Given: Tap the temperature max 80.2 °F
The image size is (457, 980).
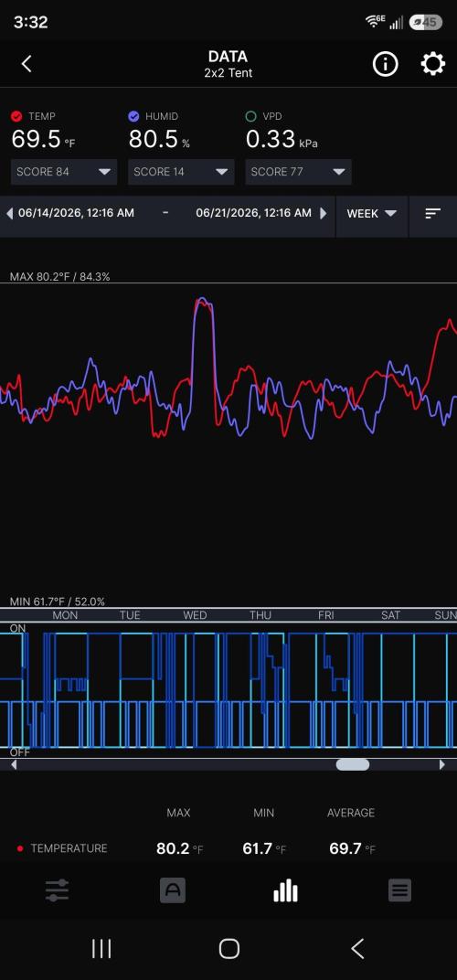Looking at the screenshot, I should click(179, 848).
